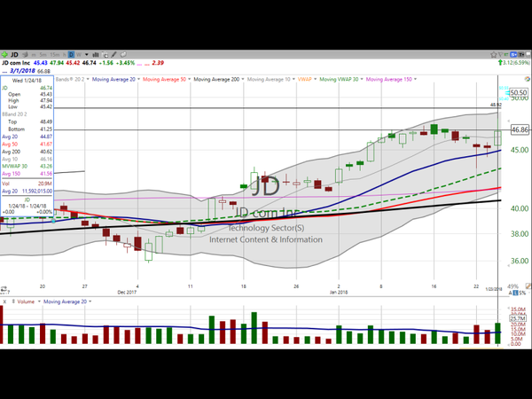Open the Volume indicator dropdown
Viewport: 532px width, 399px height.
coord(39,301)
